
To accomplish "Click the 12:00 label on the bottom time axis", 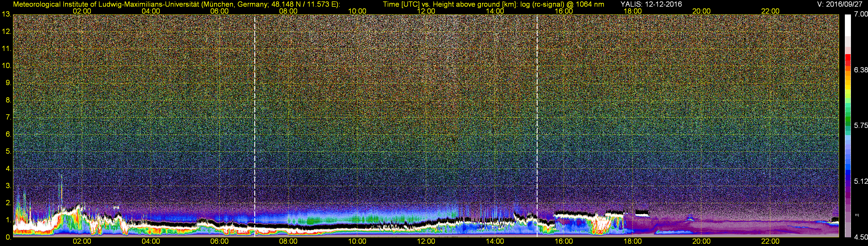I will coord(426,241).
